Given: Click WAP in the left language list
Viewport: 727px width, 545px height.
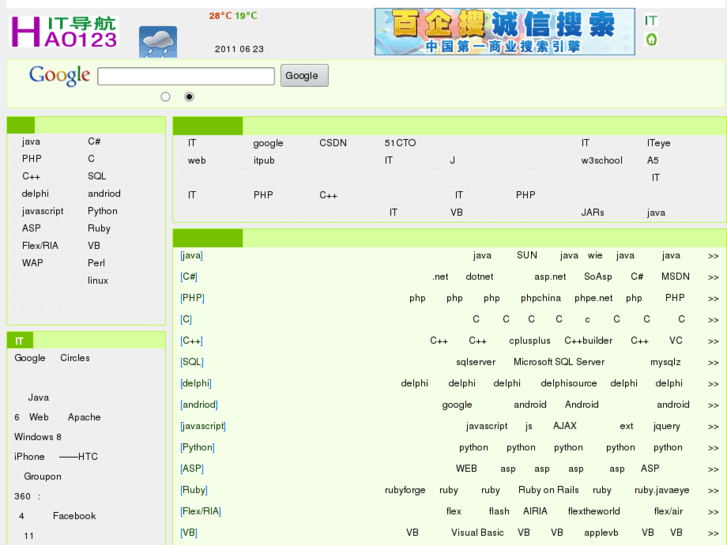Looking at the screenshot, I should (32, 263).
